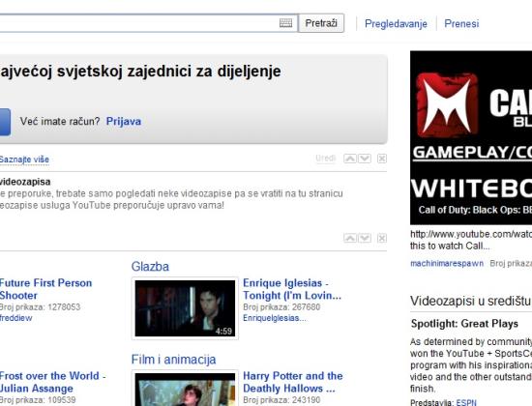The image size is (532, 406).
Task: Open the Film i animacija category
Action: [x=173, y=360]
